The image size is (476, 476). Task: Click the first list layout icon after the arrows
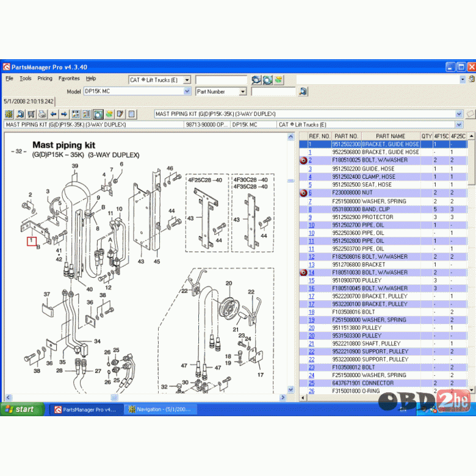[x=76, y=114]
